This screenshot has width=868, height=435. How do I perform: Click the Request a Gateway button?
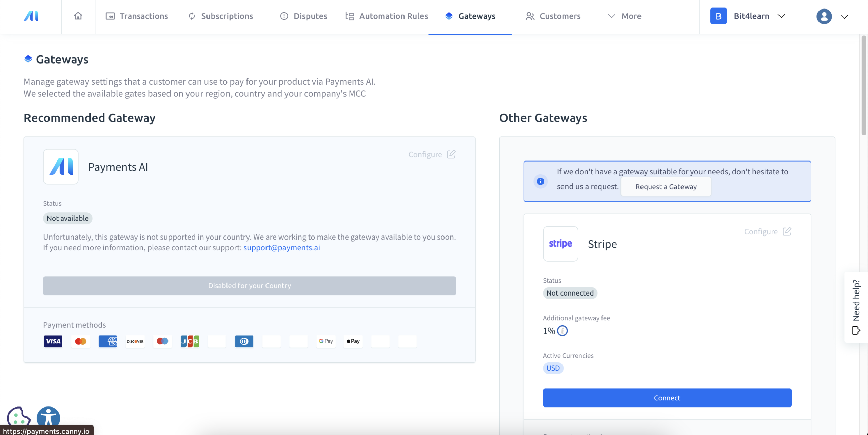[666, 187]
